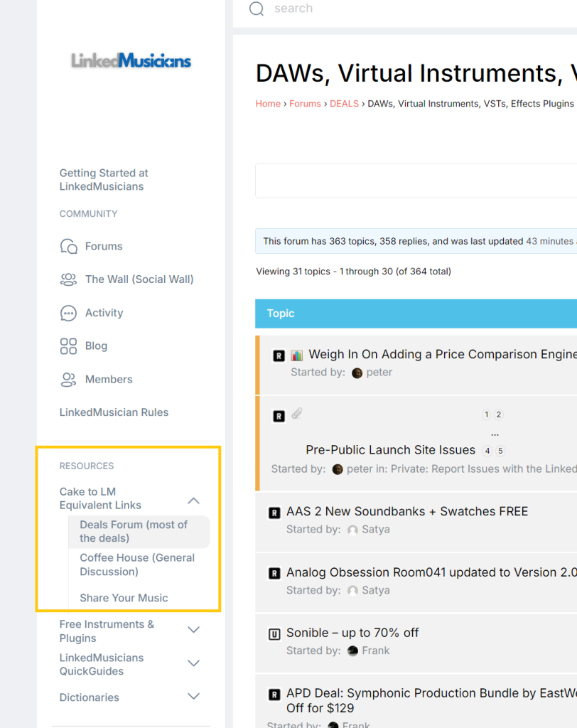Click the Blog grid squares icon
This screenshot has width=577, height=728.
tap(68, 346)
